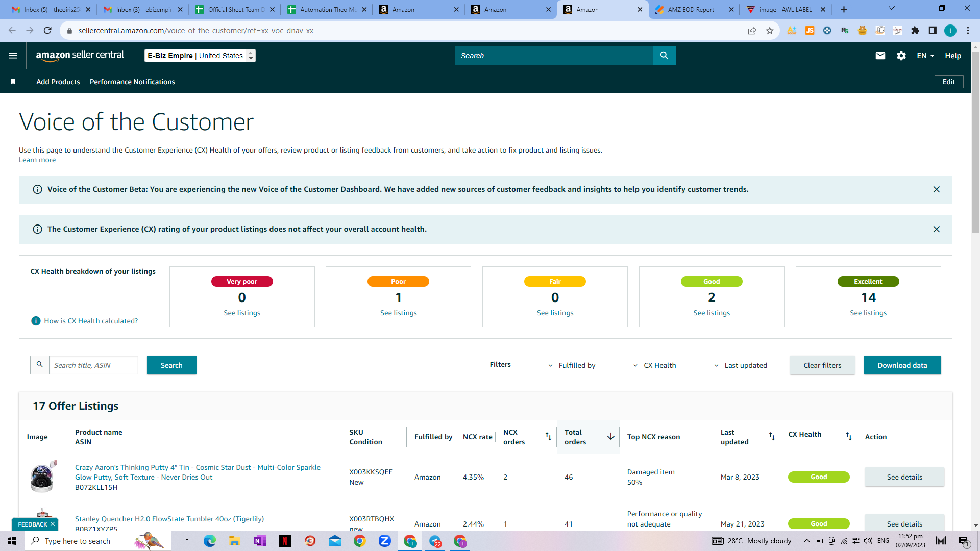This screenshot has width=980, height=551.
Task: Click the Seller Central header search field
Action: 554,56
